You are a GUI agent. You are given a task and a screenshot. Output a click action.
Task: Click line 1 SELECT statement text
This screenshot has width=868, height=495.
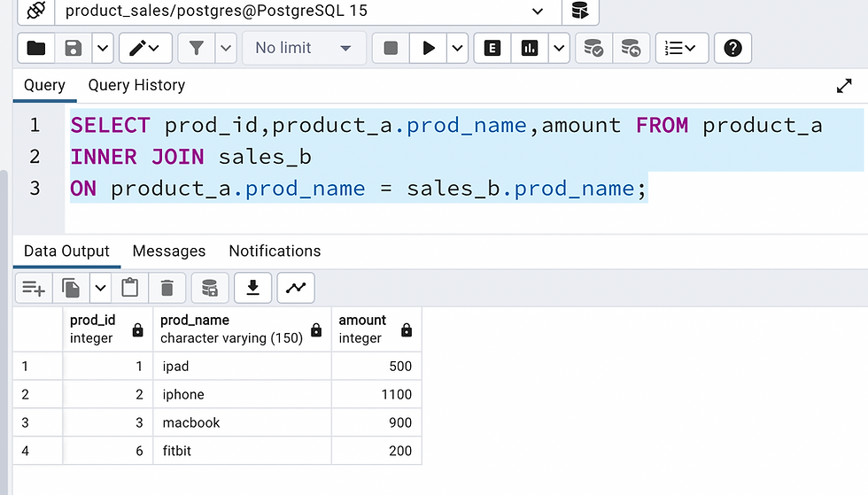[446, 125]
